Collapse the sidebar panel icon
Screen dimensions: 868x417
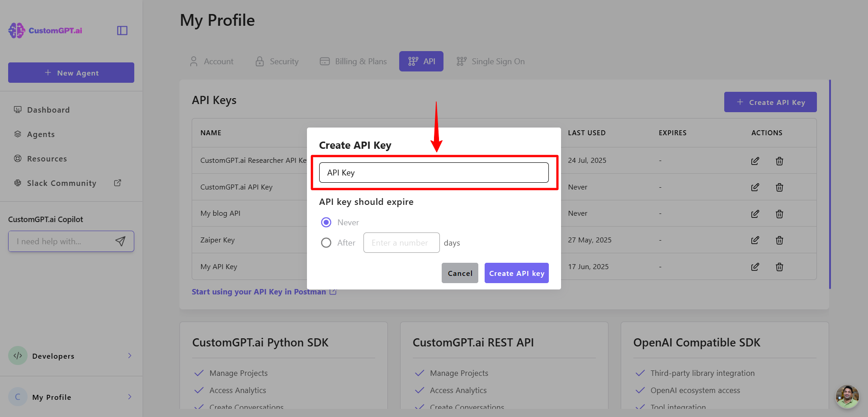(122, 30)
